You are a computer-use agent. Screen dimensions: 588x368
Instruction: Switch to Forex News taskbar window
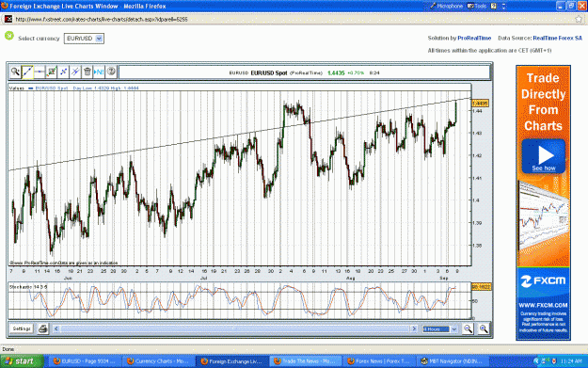pyautogui.click(x=378, y=361)
